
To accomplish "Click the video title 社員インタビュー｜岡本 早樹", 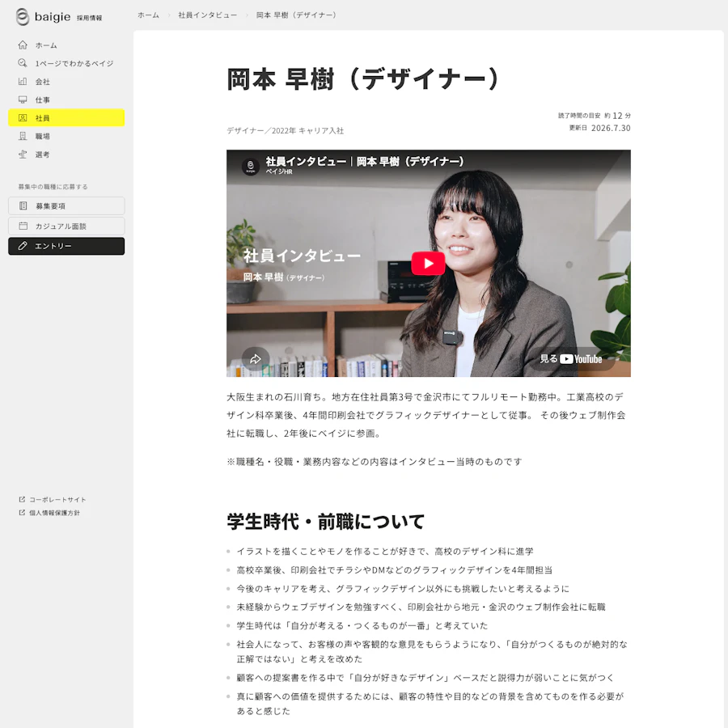I will coord(365,161).
